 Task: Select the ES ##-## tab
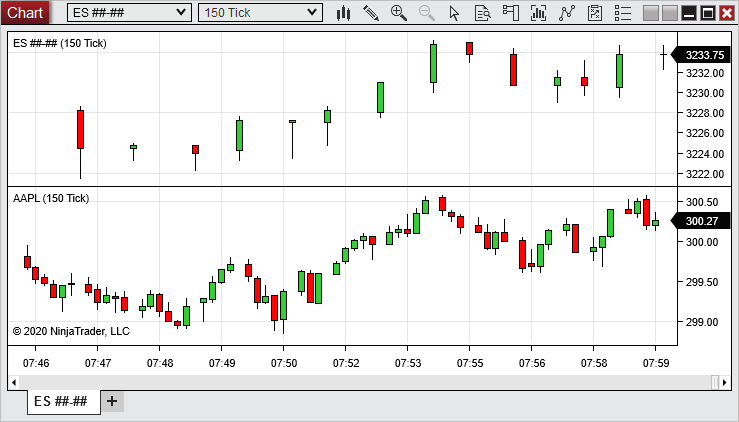click(x=60, y=401)
